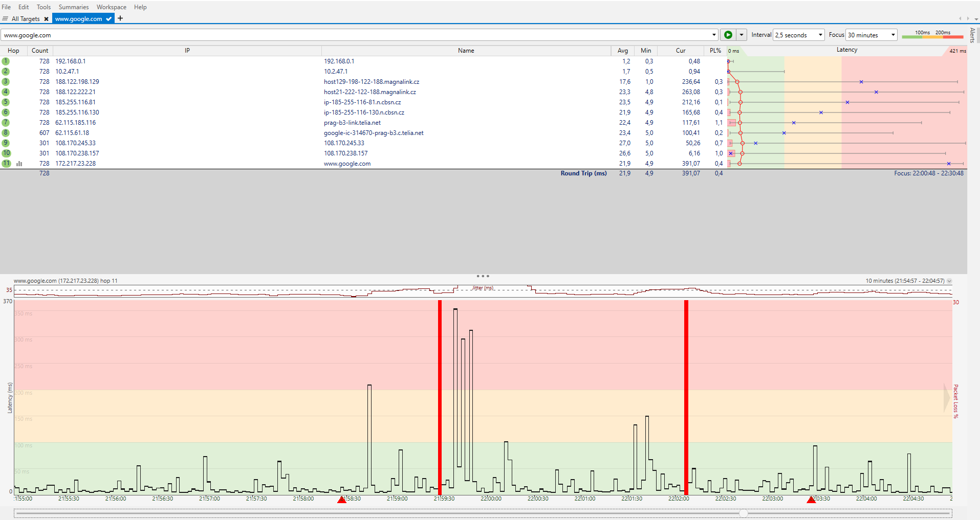The image size is (980, 520).
Task: Open the Workspace menu
Action: [111, 7]
